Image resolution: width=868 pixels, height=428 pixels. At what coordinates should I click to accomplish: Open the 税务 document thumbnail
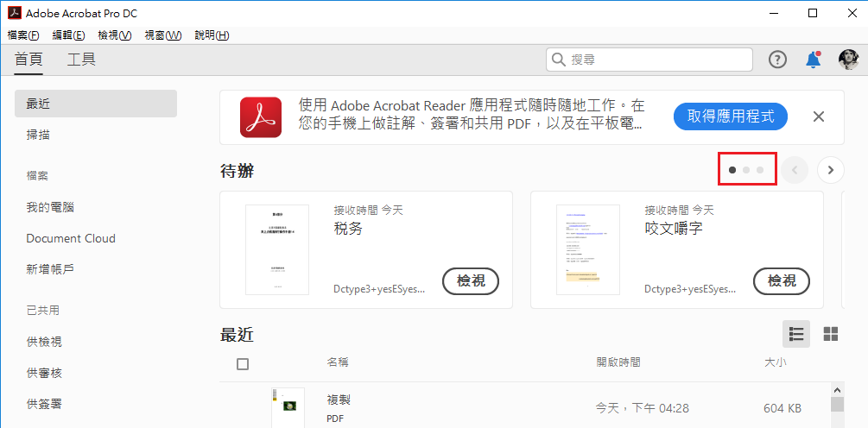277,250
